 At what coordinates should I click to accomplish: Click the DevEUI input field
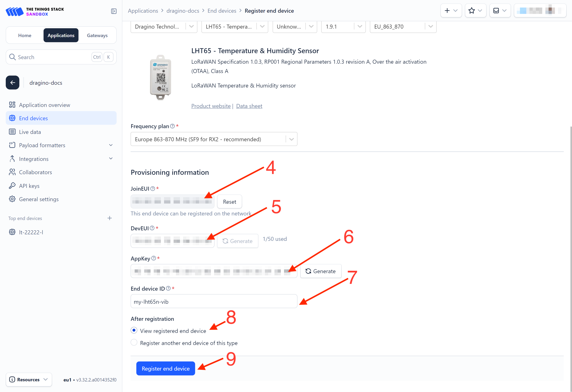click(173, 241)
